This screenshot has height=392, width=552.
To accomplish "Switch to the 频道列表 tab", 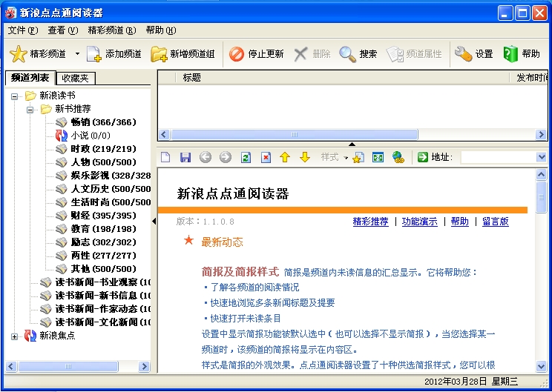I will (30, 77).
